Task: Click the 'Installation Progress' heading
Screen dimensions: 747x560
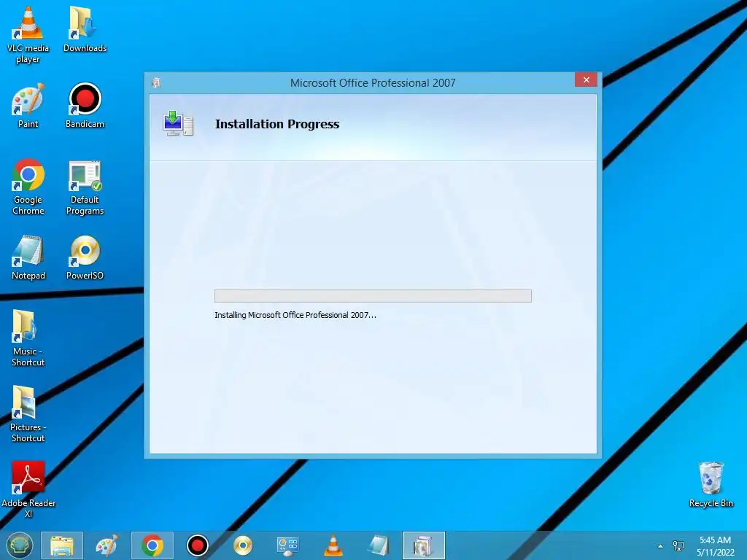Action: point(277,124)
